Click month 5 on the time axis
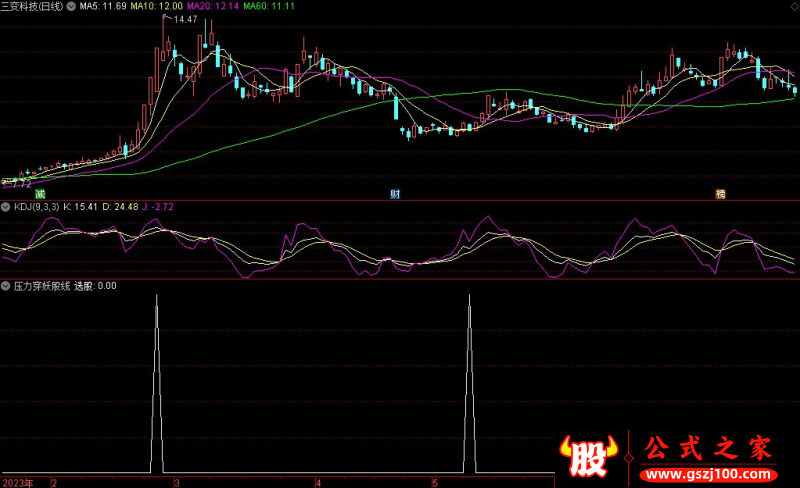This screenshot has width=800, height=488. tap(435, 482)
